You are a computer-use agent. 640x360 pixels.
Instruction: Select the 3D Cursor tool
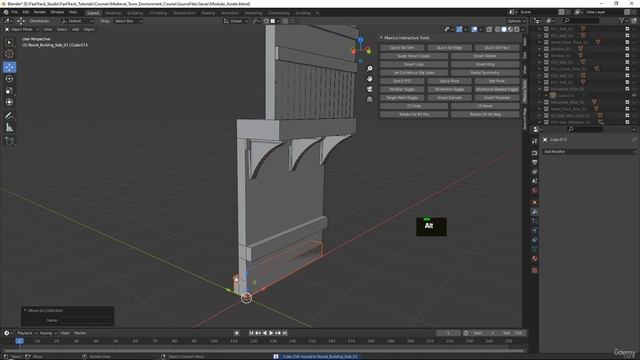[9, 53]
